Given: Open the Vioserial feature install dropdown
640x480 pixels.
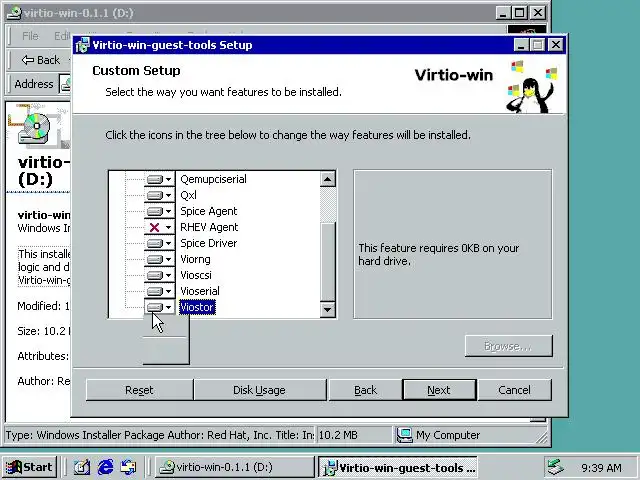Looking at the screenshot, I should (x=160, y=291).
